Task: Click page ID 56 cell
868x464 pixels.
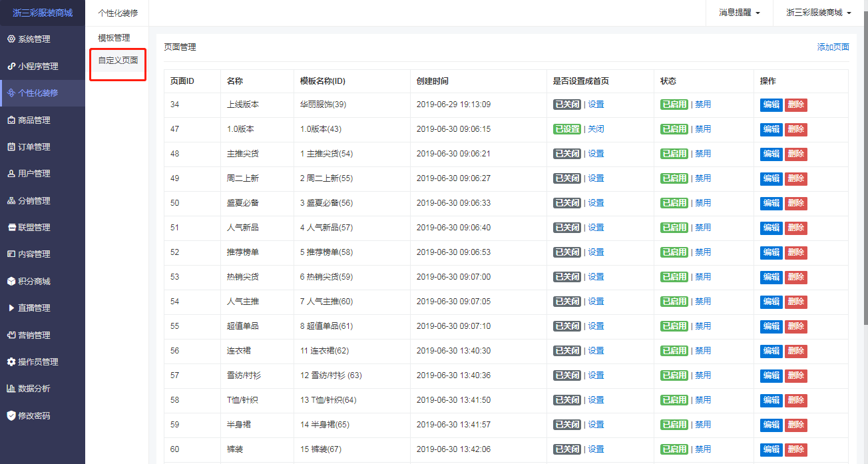Action: [x=175, y=351]
